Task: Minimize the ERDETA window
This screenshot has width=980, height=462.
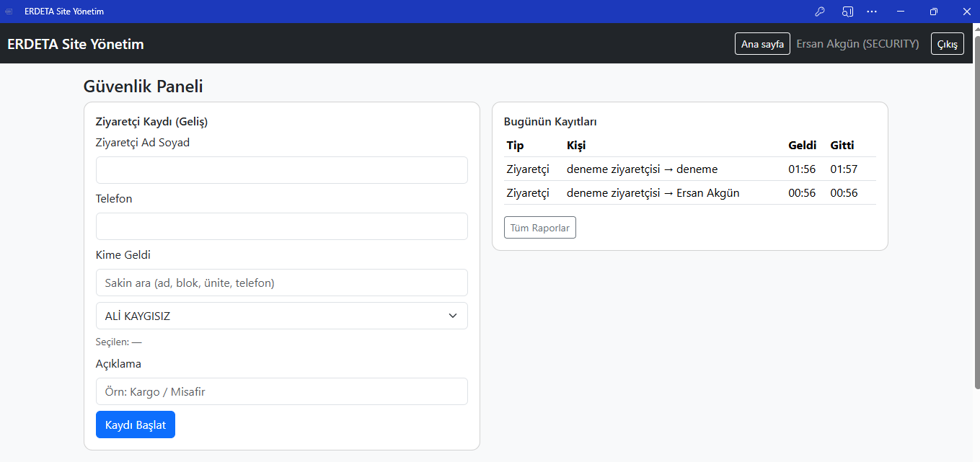Action: click(901, 12)
